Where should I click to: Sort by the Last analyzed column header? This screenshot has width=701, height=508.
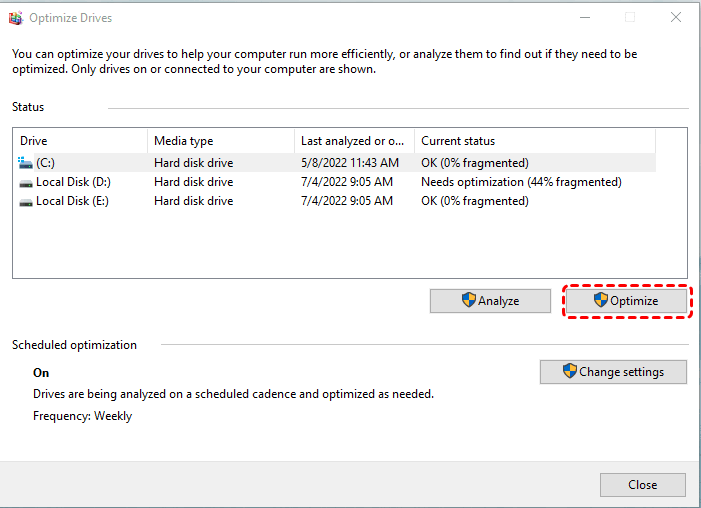coord(353,141)
